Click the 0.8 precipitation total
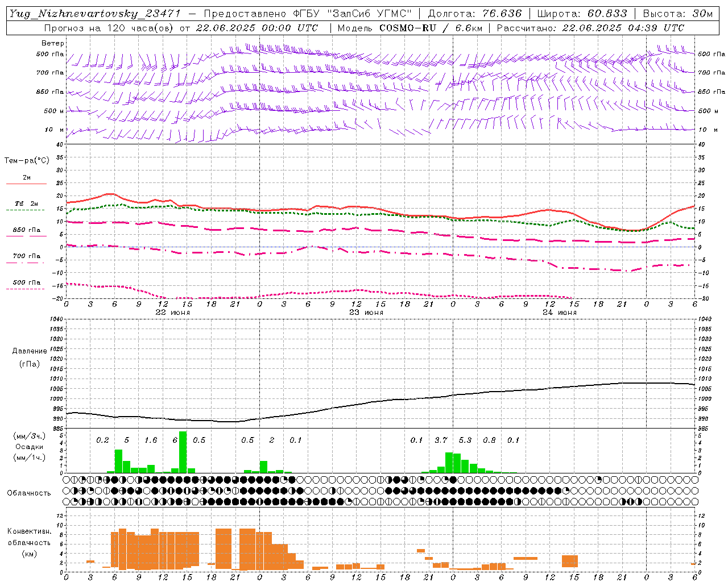Screen dimensions: 728x582 coord(489,440)
